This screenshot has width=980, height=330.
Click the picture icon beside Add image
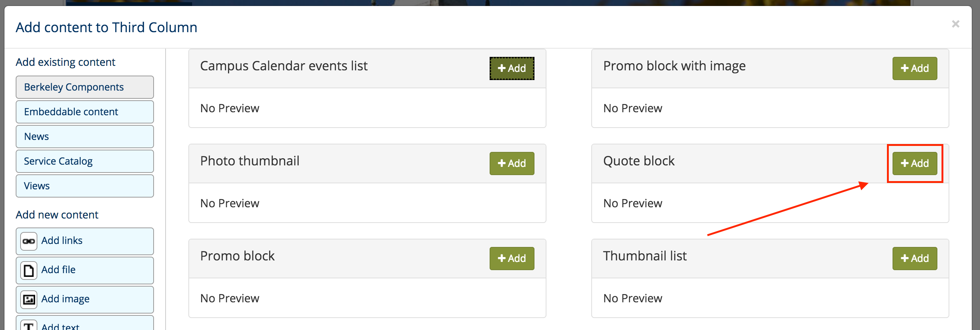[28, 300]
